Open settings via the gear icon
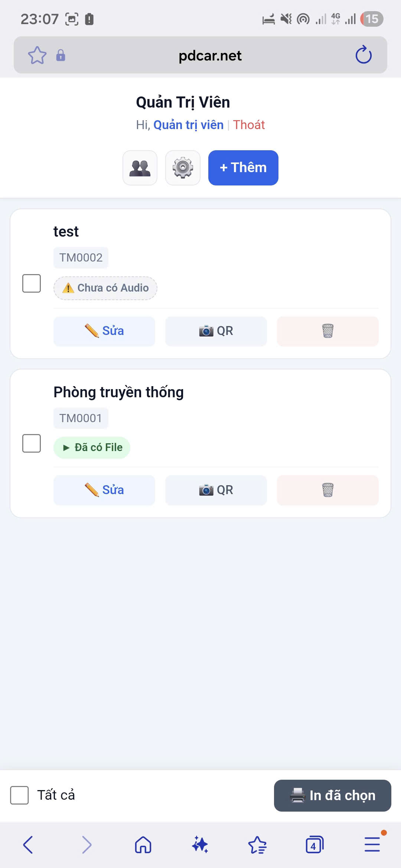The width and height of the screenshot is (401, 868). (183, 168)
